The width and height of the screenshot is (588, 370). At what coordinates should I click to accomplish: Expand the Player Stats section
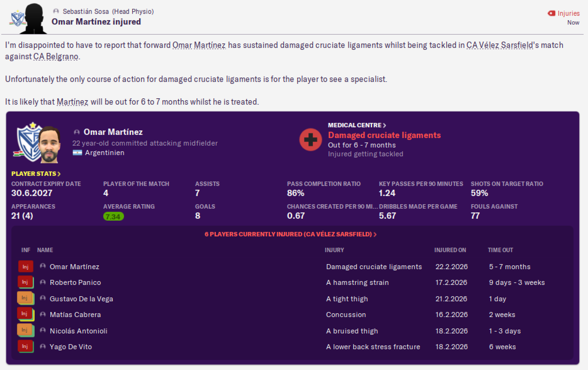pyautogui.click(x=36, y=174)
